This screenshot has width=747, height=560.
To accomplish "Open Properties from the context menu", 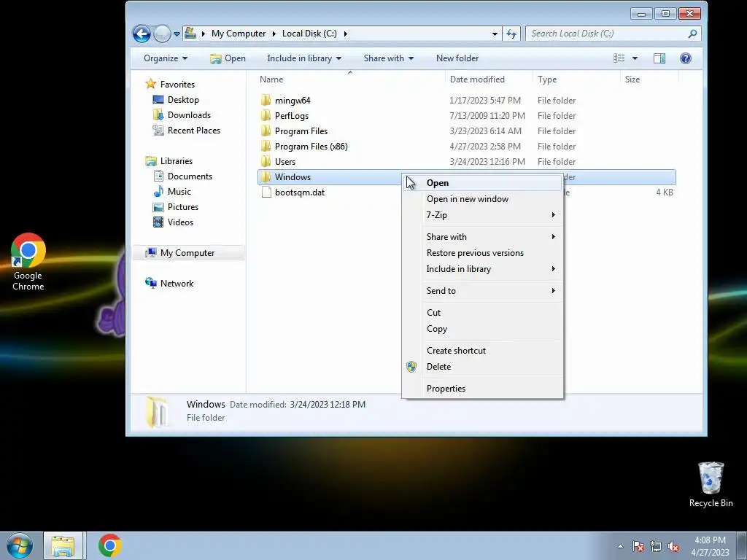I will (483, 389).
